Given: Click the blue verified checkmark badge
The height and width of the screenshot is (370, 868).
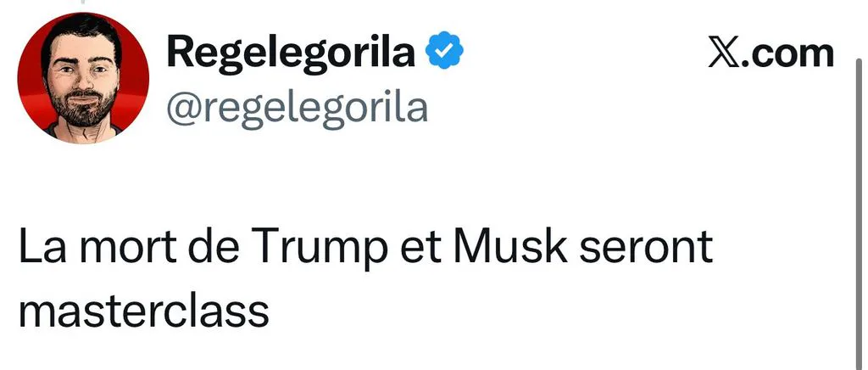Looking at the screenshot, I should click(x=444, y=50).
